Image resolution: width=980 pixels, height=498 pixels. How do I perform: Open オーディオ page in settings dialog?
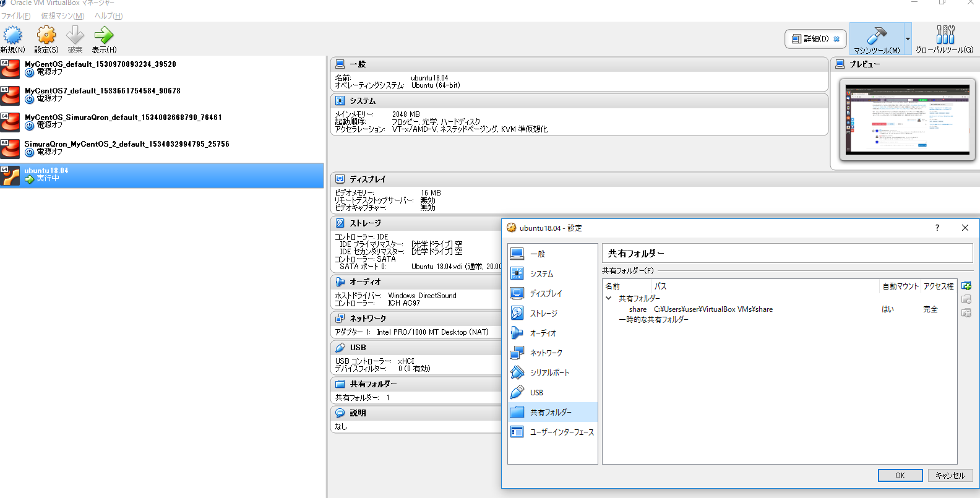coord(552,333)
